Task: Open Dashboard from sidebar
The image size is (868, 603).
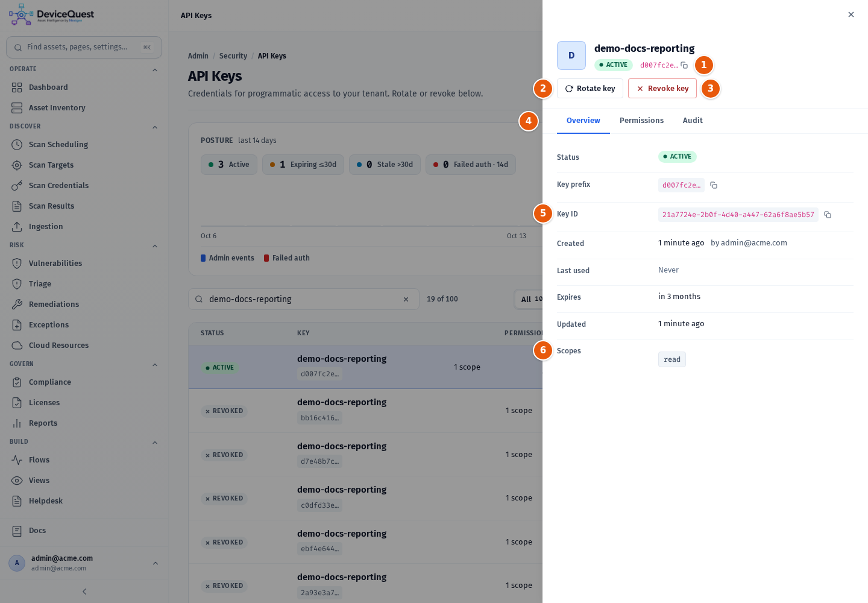Action: (x=84, y=87)
